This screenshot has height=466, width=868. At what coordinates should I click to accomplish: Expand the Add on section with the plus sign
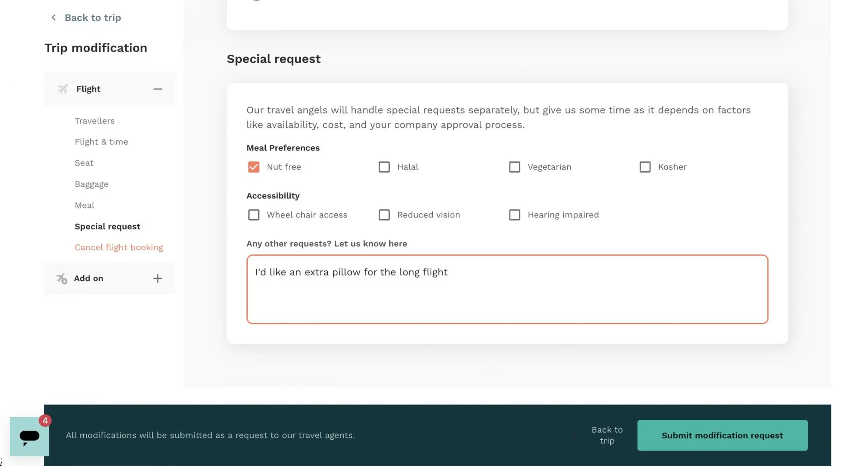(x=157, y=278)
